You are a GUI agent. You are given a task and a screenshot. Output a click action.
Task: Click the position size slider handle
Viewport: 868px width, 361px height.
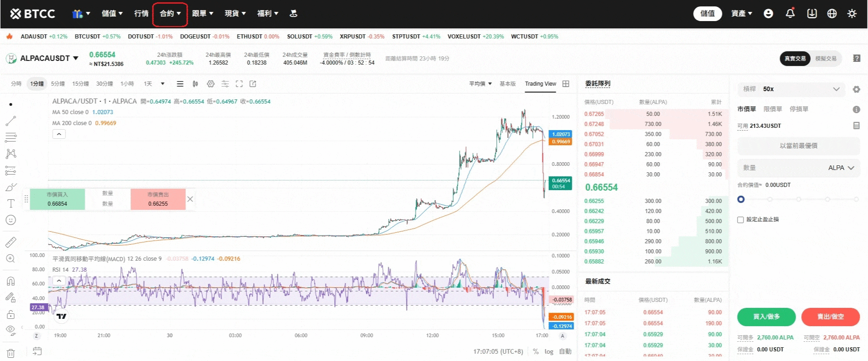coord(741,199)
